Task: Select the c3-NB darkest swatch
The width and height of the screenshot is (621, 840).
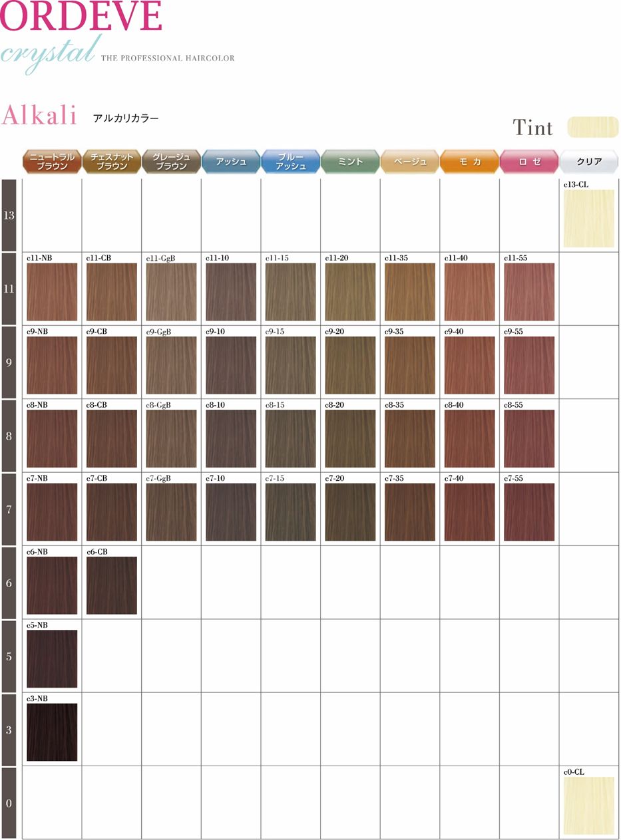Action: click(52, 732)
